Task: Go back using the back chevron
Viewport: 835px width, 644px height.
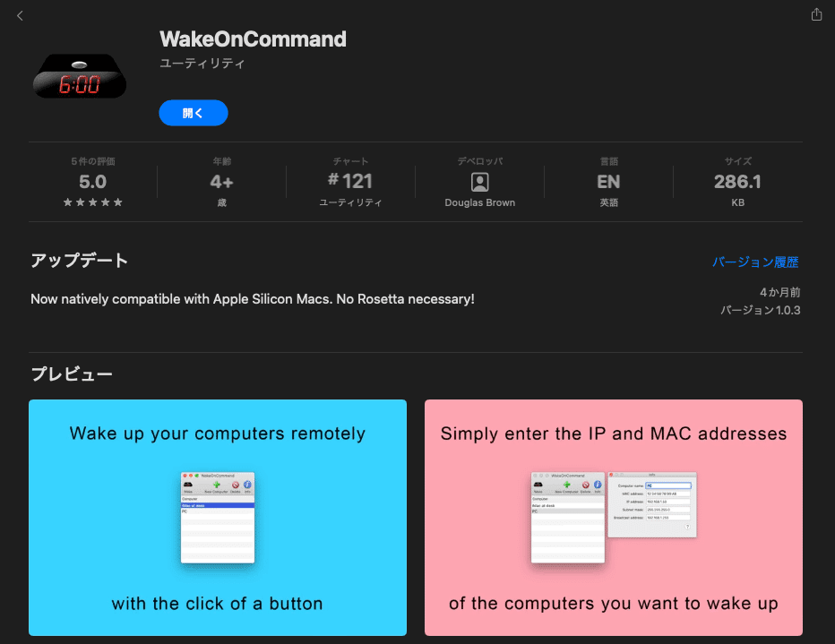Action: click(20, 16)
